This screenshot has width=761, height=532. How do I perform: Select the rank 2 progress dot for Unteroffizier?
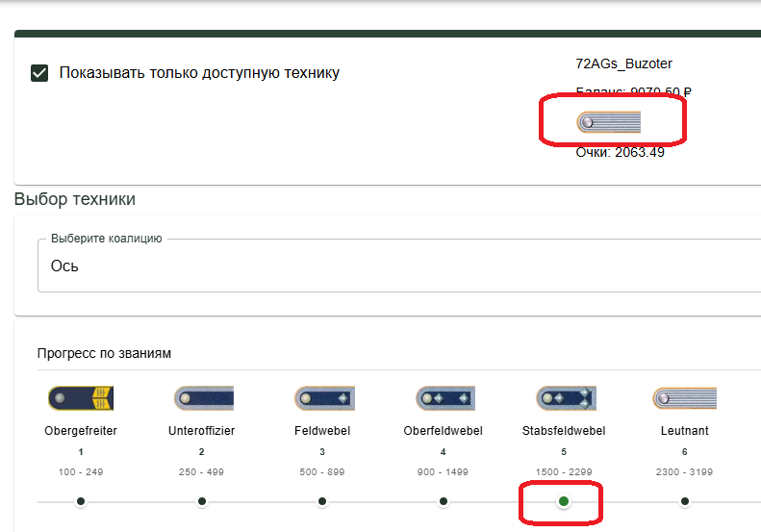click(202, 501)
